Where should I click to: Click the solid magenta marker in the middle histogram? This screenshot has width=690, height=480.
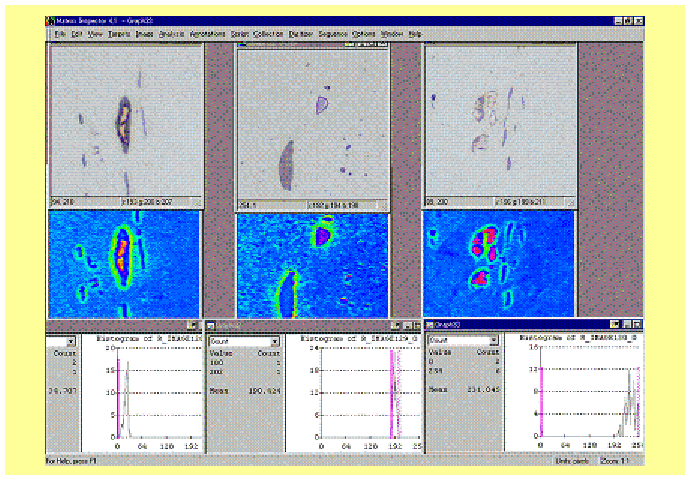tap(391, 394)
